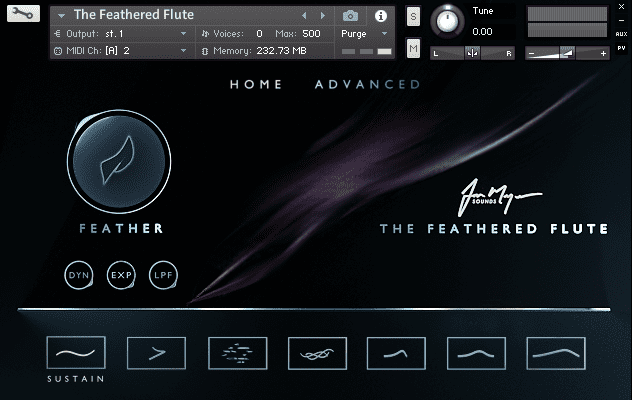
Task: Select the knotted swirl articulation box
Action: (317, 353)
